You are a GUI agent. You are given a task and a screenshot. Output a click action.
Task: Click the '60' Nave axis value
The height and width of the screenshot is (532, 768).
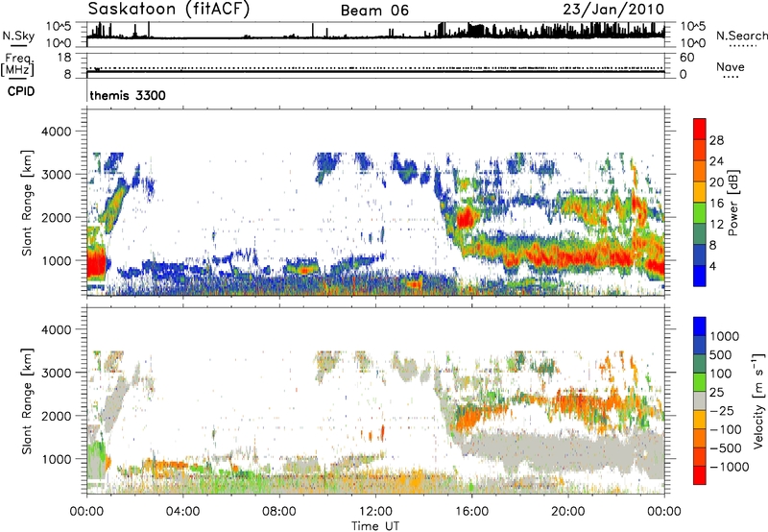point(686,58)
